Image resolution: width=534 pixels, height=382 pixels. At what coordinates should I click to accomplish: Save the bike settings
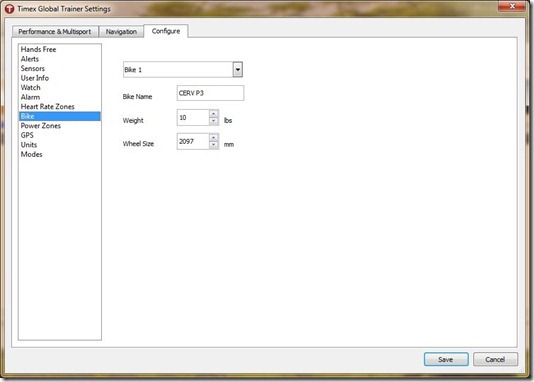pos(446,360)
